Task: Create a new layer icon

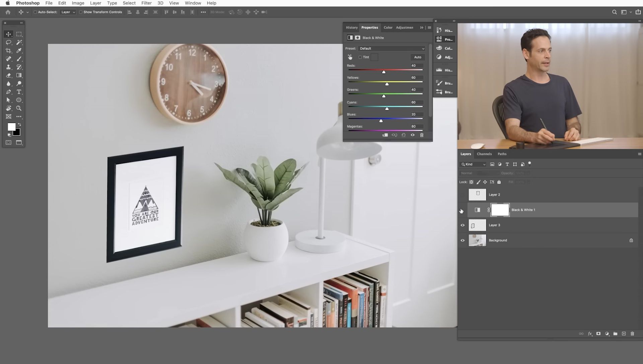Action: [x=624, y=334]
